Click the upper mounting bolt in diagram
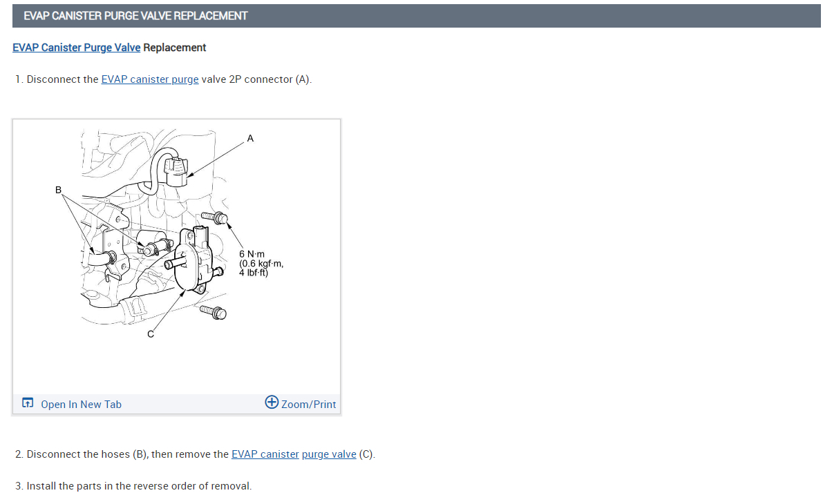823x504 pixels. pyautogui.click(x=214, y=217)
